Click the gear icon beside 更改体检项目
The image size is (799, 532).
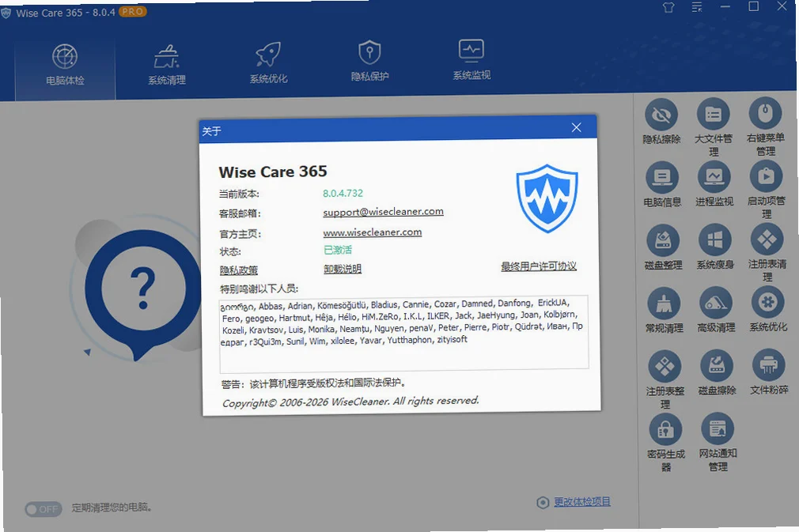[x=543, y=503]
